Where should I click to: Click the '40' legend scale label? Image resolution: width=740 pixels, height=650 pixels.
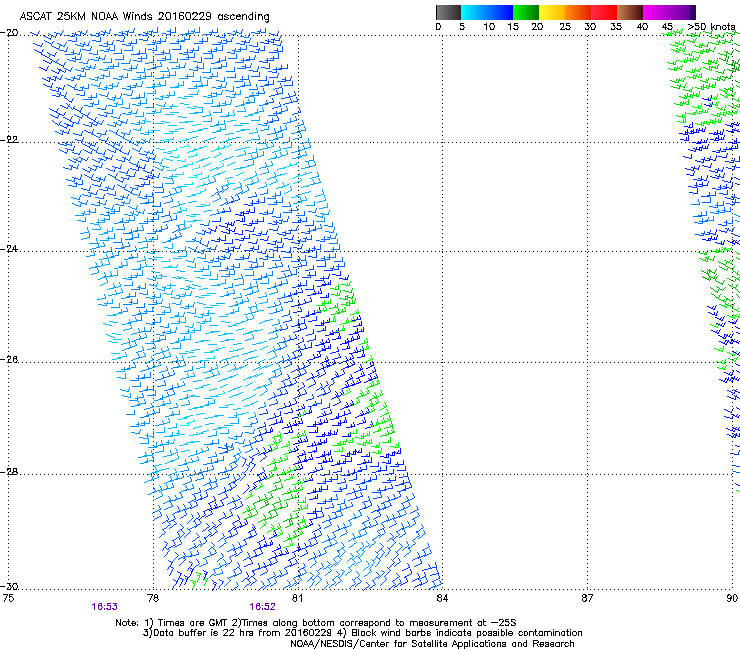642,27
